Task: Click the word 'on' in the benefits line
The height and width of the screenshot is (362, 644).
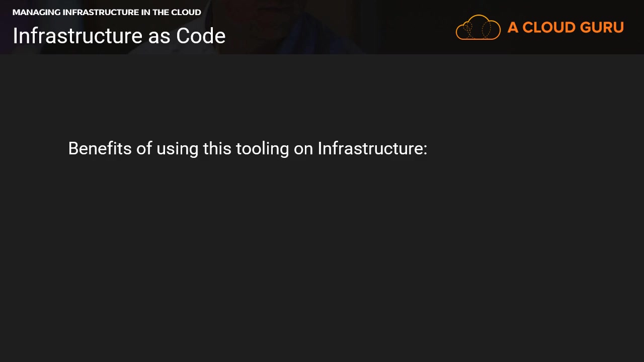Action: 303,149
